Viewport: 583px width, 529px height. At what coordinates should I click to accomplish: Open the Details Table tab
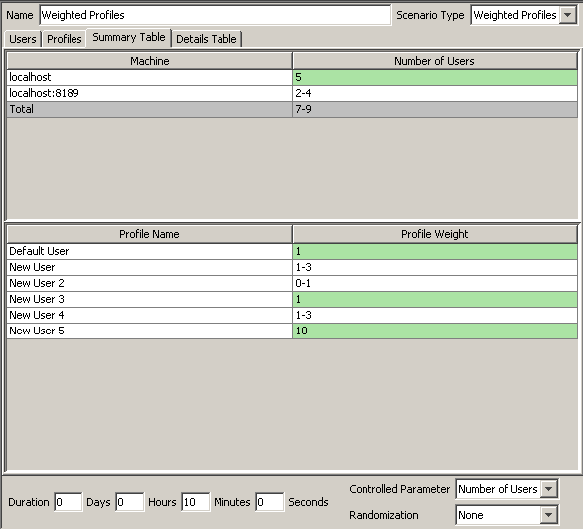206,39
